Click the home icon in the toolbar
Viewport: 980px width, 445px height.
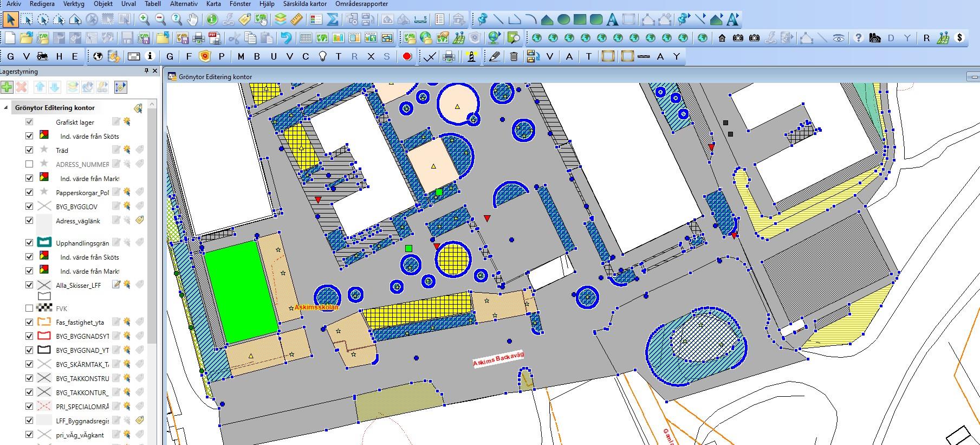pos(722,38)
